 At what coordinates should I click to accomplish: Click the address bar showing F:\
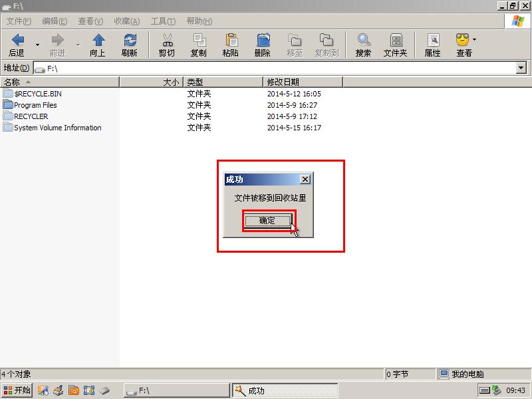coord(275,68)
